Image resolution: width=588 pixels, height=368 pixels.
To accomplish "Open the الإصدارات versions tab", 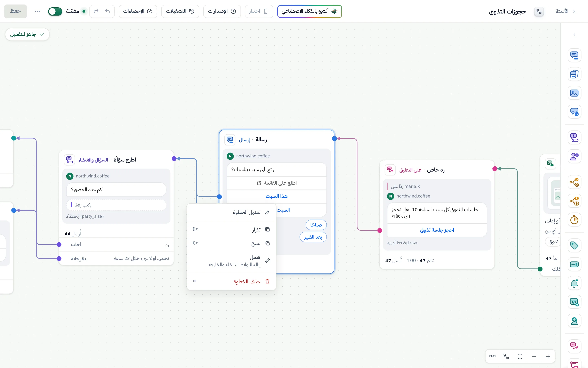I will tap(222, 11).
